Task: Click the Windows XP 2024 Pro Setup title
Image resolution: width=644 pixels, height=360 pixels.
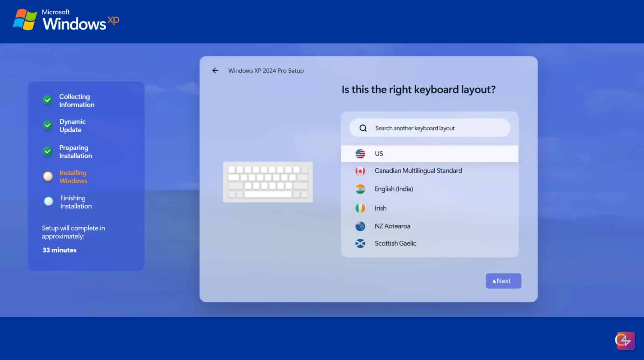Action: coord(266,71)
